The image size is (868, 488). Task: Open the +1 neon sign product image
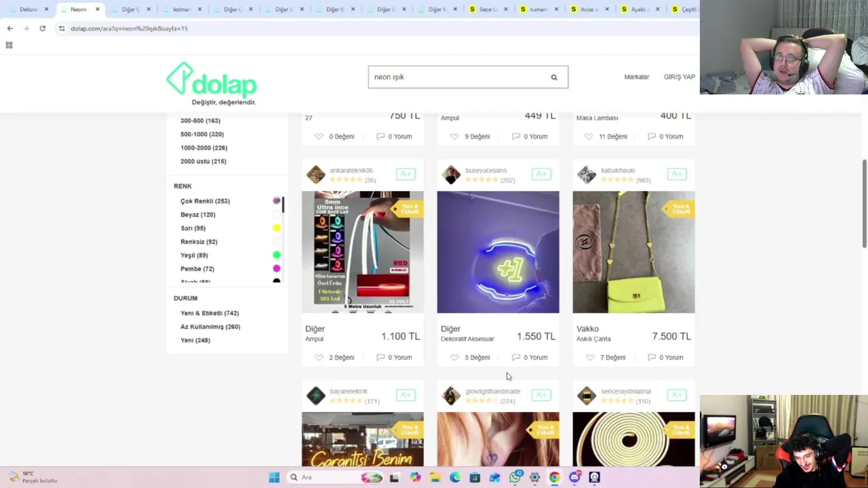point(498,252)
